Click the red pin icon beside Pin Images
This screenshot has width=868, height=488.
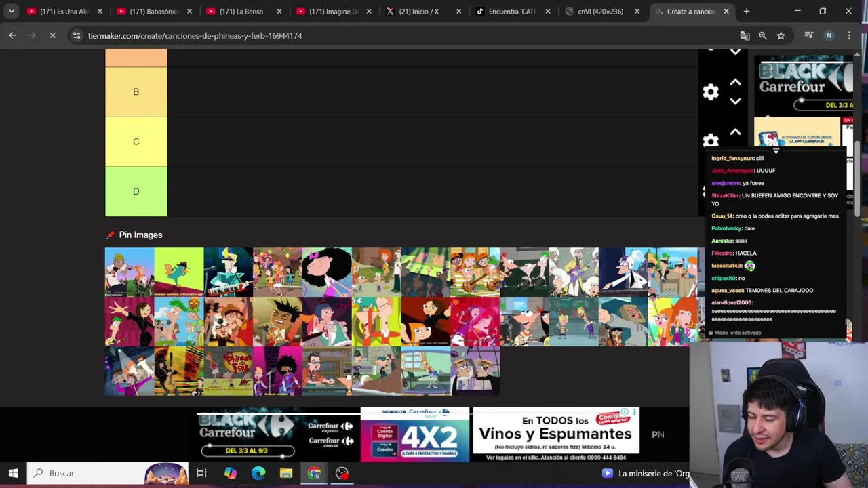pos(111,235)
